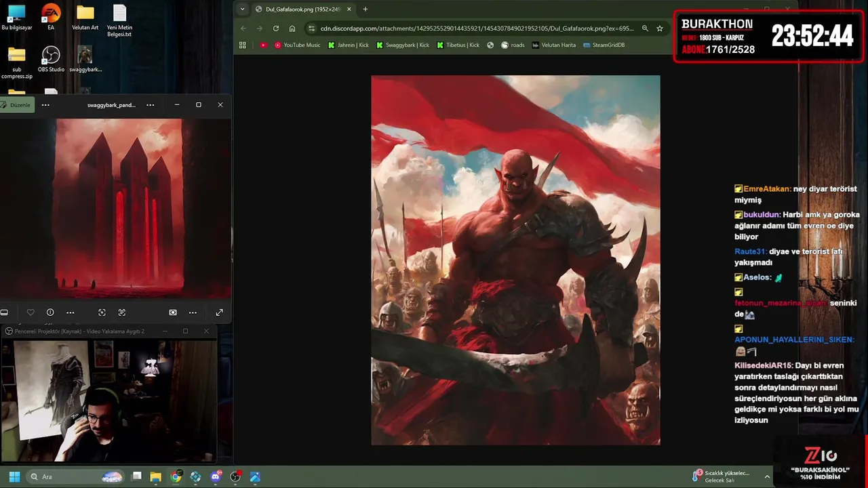View site information for cdn.discordapp.com
This screenshot has width=868, height=488.
(x=311, y=28)
